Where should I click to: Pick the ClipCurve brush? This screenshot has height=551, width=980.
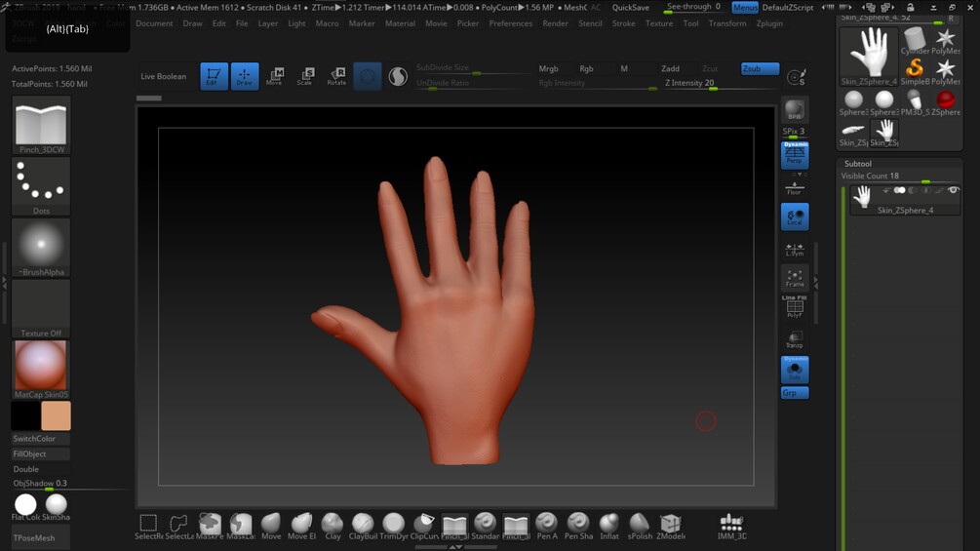424,527
